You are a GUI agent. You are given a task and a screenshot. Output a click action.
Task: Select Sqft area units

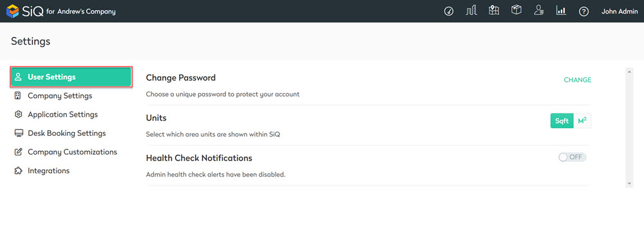coord(562,121)
